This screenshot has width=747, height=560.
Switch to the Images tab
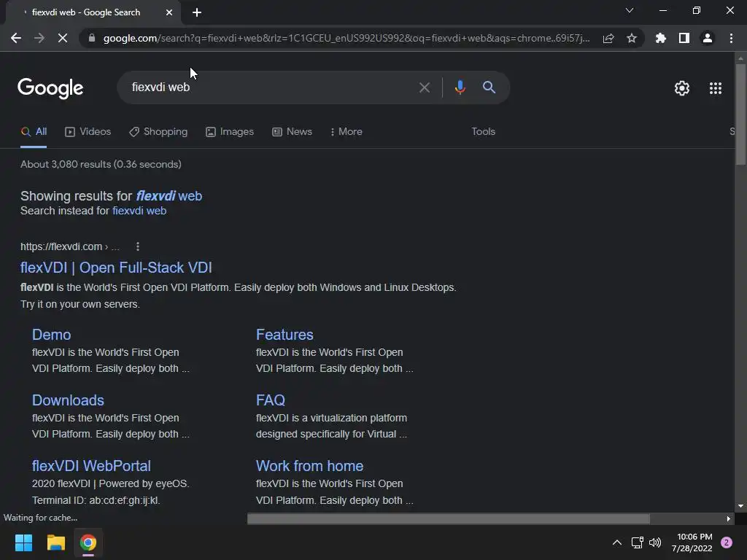click(x=230, y=132)
